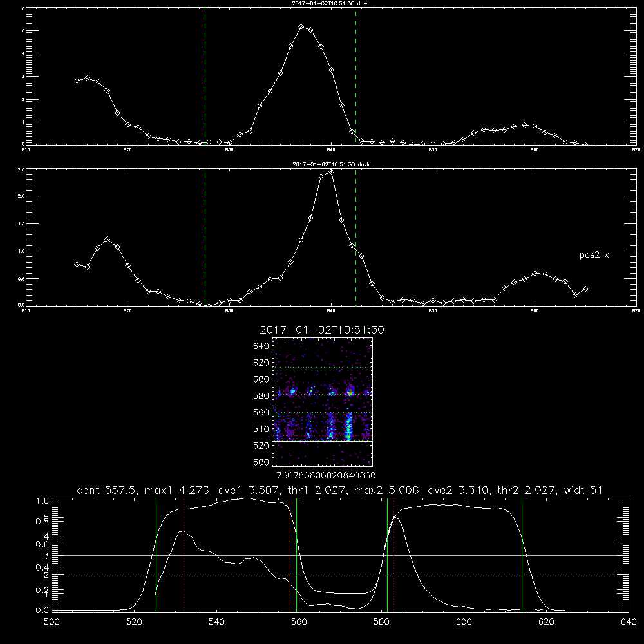Click the green vertical line near 614 in bottom plot
The height and width of the screenshot is (644, 644).
(x=522, y=555)
